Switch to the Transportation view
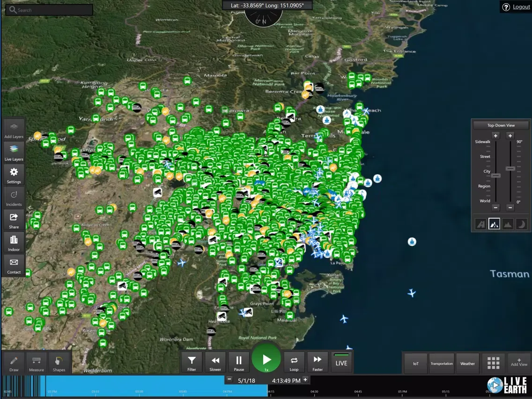 [x=442, y=363]
